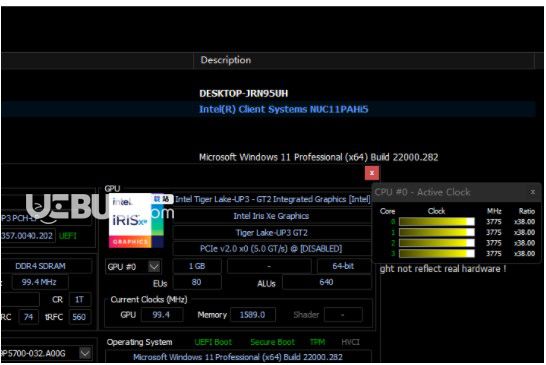Click the empty Shader clock field
Viewport: 546px width, 365px height.
point(343,315)
